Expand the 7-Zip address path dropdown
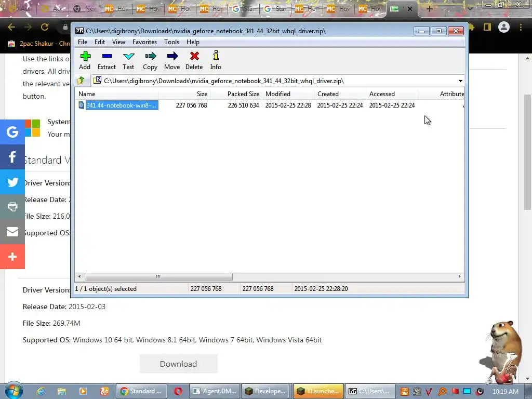Image resolution: width=532 pixels, height=399 pixels. (x=460, y=81)
